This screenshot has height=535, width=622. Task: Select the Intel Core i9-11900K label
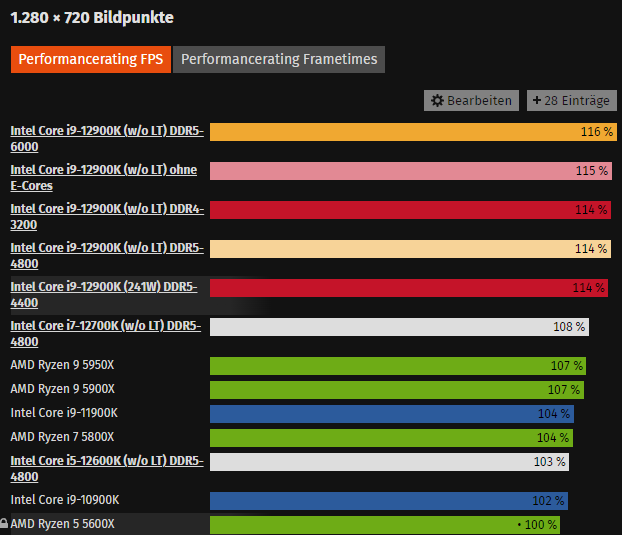coord(64,413)
